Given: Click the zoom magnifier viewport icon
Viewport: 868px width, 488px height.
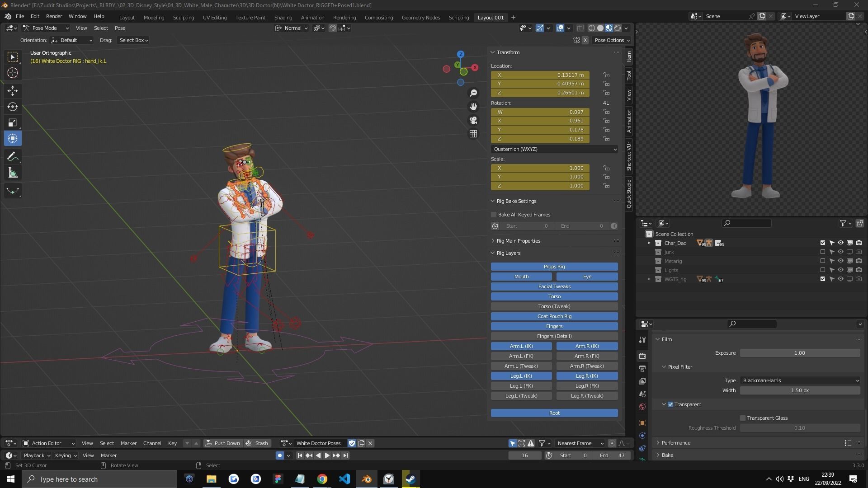Looking at the screenshot, I should coord(473,93).
